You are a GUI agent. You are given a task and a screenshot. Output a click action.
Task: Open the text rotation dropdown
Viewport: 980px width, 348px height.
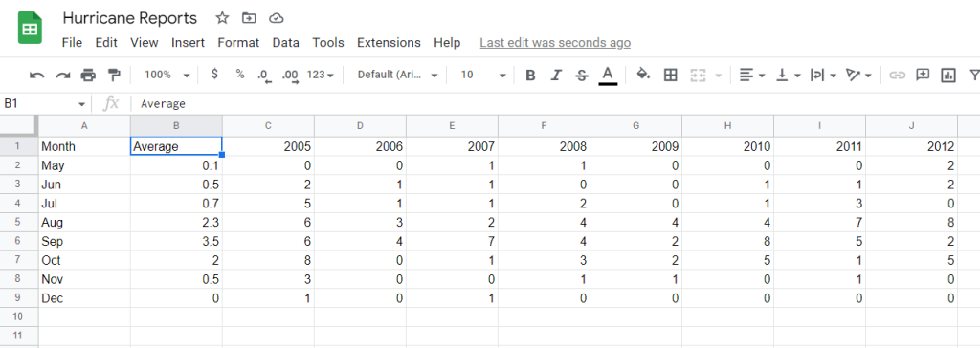pos(858,75)
